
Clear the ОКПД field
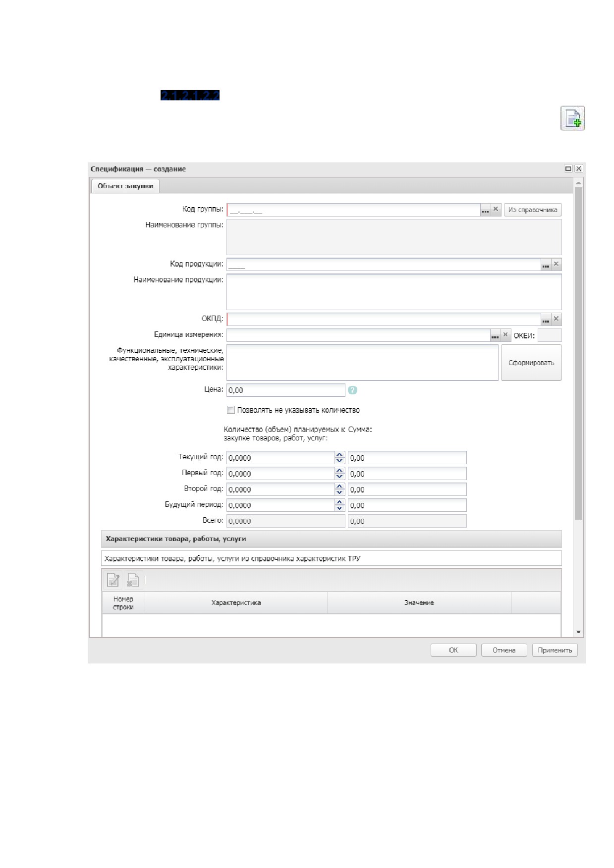pos(556,320)
